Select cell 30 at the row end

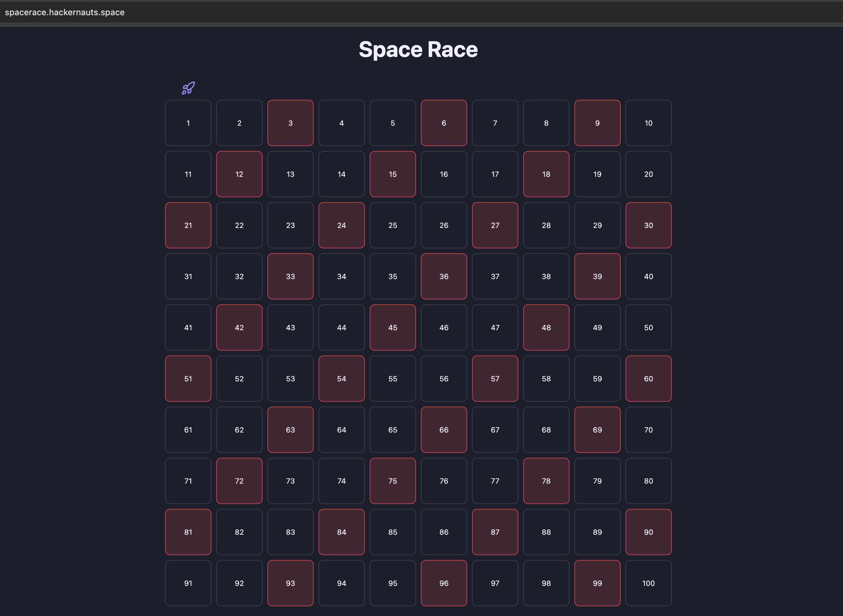click(649, 225)
